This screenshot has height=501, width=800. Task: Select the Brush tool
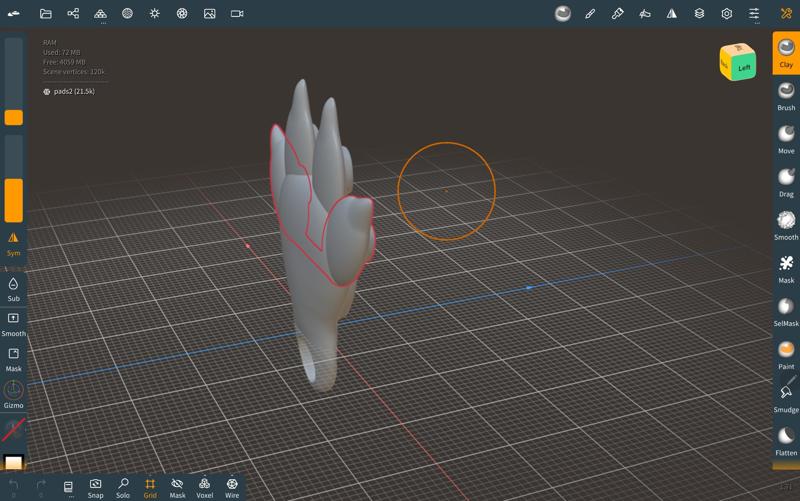click(x=786, y=96)
